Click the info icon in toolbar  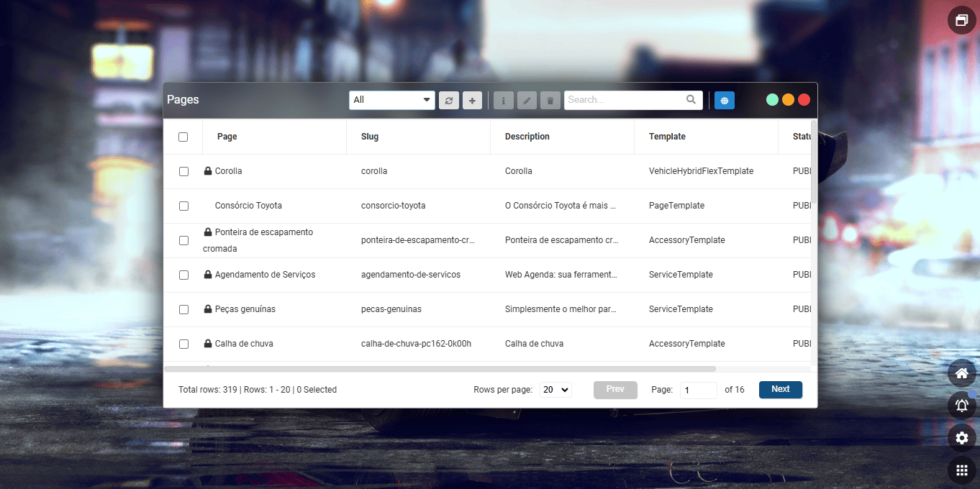(504, 101)
